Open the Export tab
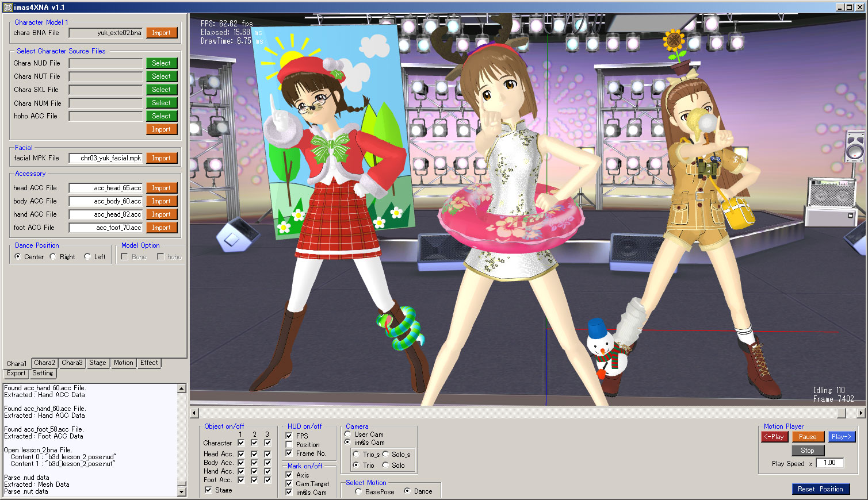 [x=16, y=373]
